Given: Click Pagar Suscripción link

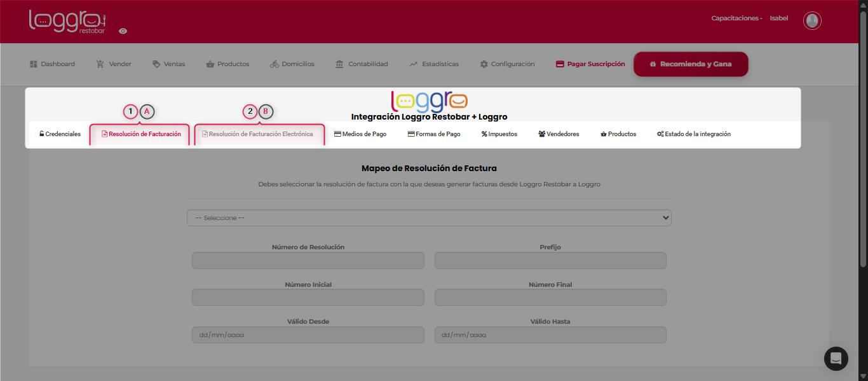Looking at the screenshot, I should [x=590, y=64].
